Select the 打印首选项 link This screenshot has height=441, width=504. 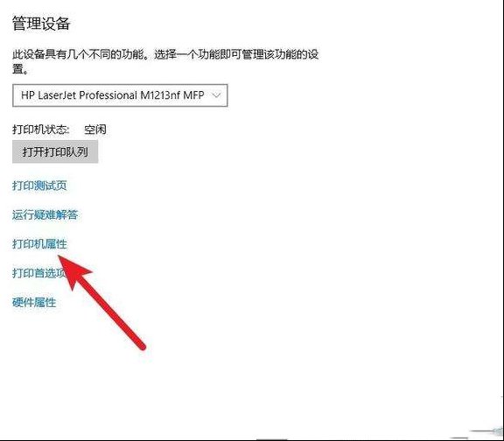pyautogui.click(x=39, y=273)
